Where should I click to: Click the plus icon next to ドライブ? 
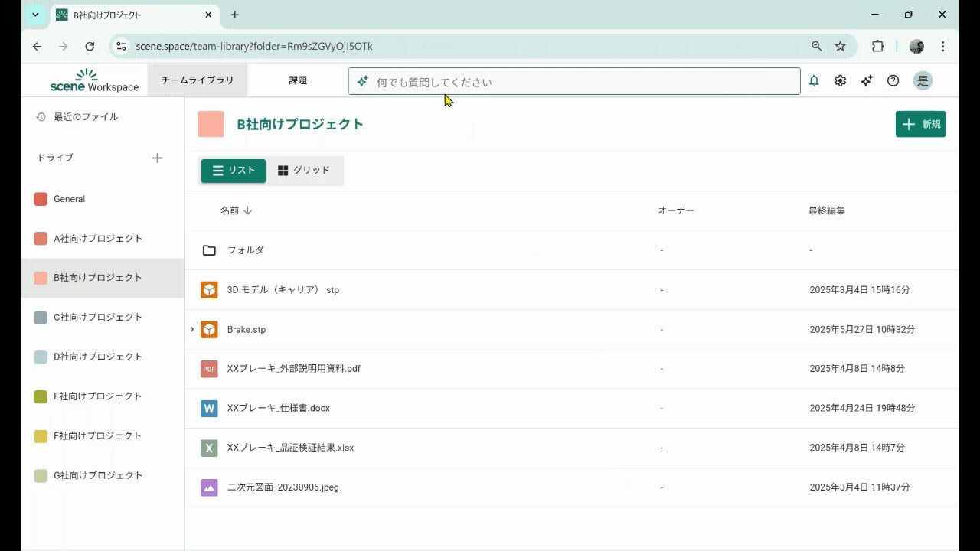pos(157,158)
